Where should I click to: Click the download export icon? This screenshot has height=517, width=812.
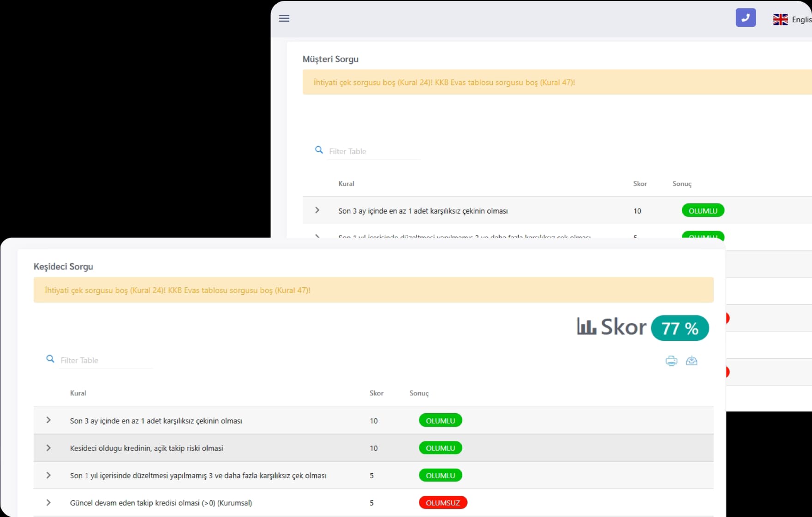coord(692,361)
